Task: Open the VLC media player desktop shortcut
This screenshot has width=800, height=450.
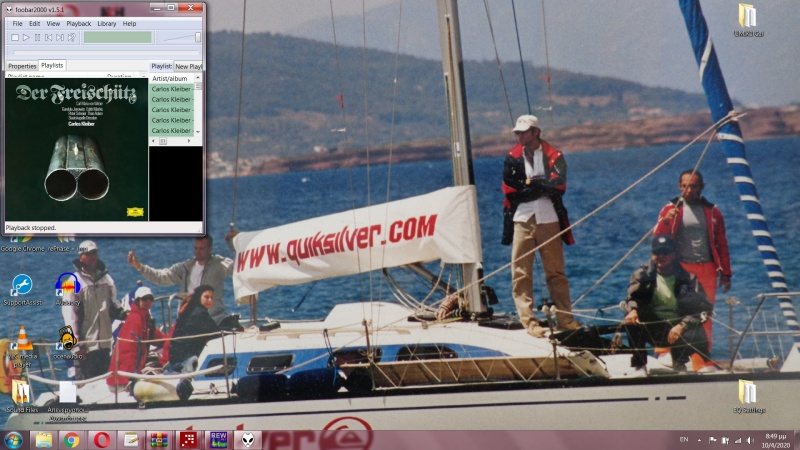Action: point(22,347)
